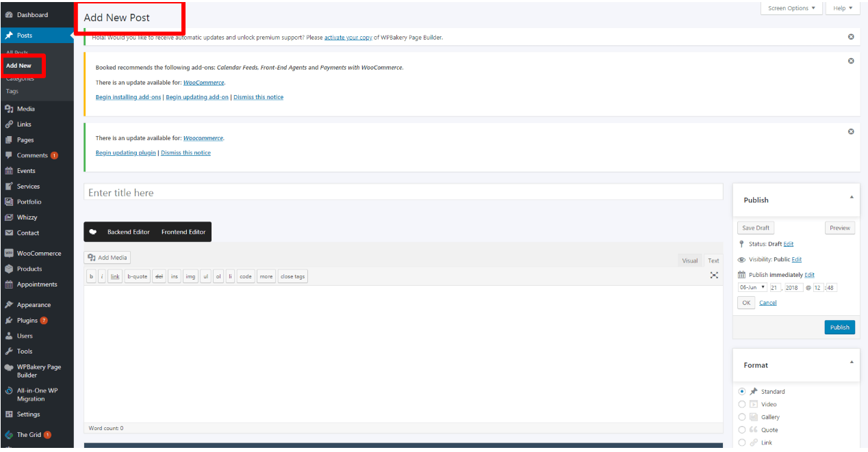
Task: Click OK to confirm publish date
Action: 746,302
